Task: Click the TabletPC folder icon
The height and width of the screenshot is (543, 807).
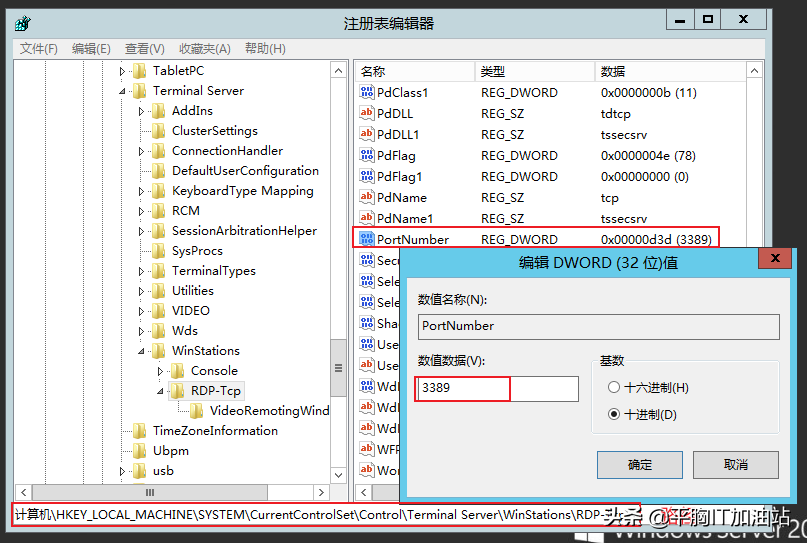Action: coord(139,71)
